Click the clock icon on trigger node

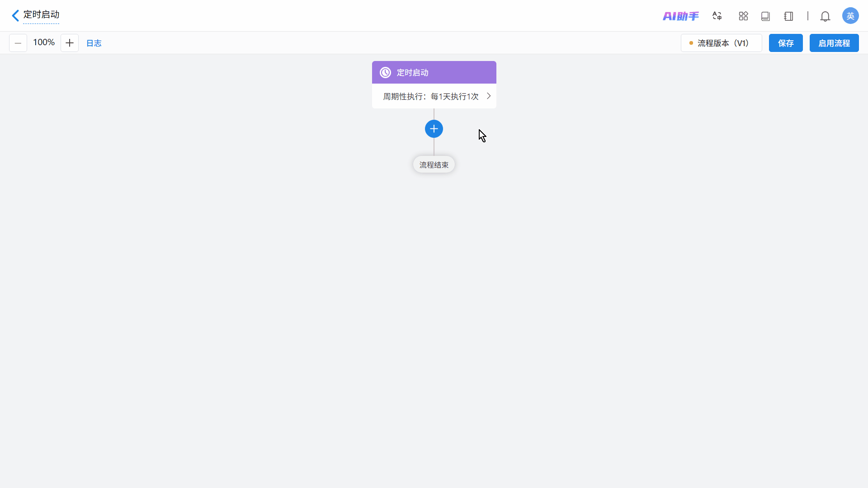tap(385, 73)
